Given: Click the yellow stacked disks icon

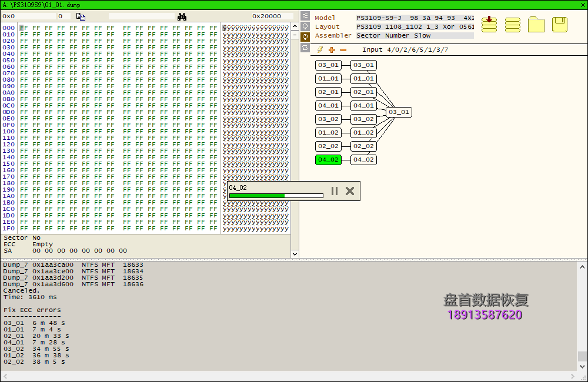Looking at the screenshot, I should click(x=513, y=25).
